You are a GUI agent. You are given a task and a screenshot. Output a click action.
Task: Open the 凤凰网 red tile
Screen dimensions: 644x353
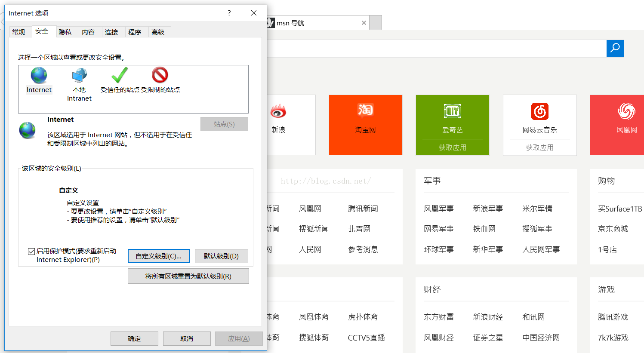click(617, 125)
